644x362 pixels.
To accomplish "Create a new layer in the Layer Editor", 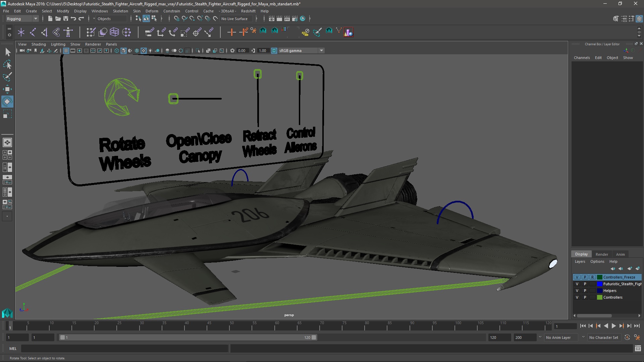I will [630, 268].
